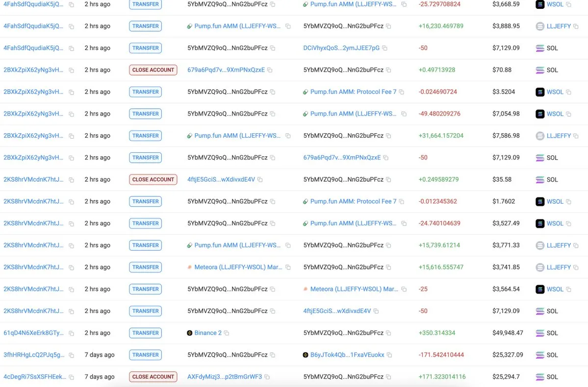This screenshot has width=588, height=387.
Task: Open 679a6Pqd7v...9XmPNxQzxE link in its TRANSFER row
Action: click(342, 157)
